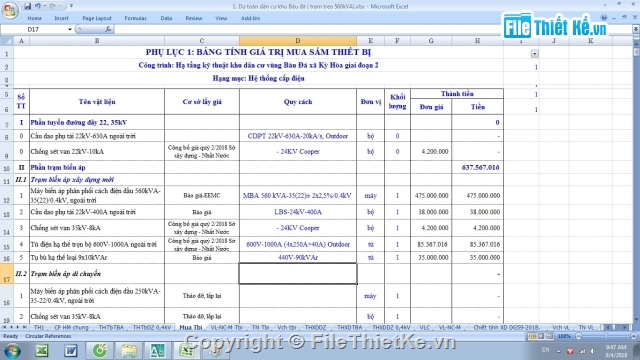The height and width of the screenshot is (360, 640).
Task: Switch to the Vch tbi sheet tab
Action: (x=287, y=327)
